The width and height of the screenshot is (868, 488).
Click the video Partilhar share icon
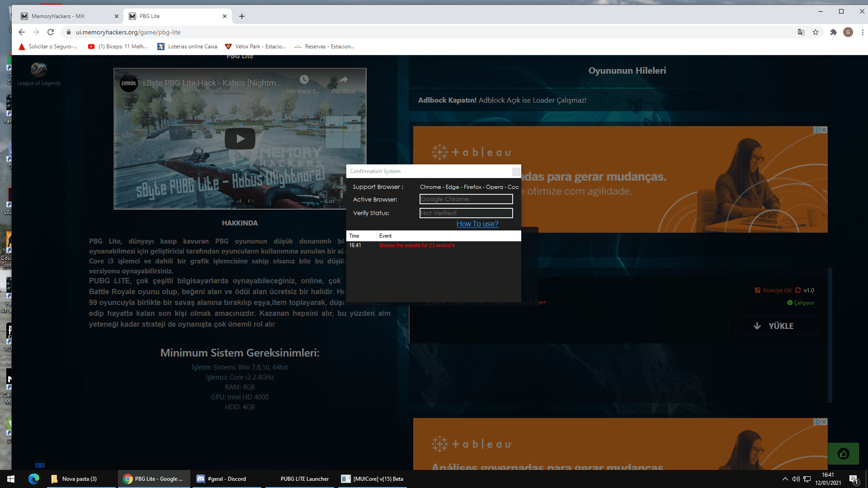point(344,80)
